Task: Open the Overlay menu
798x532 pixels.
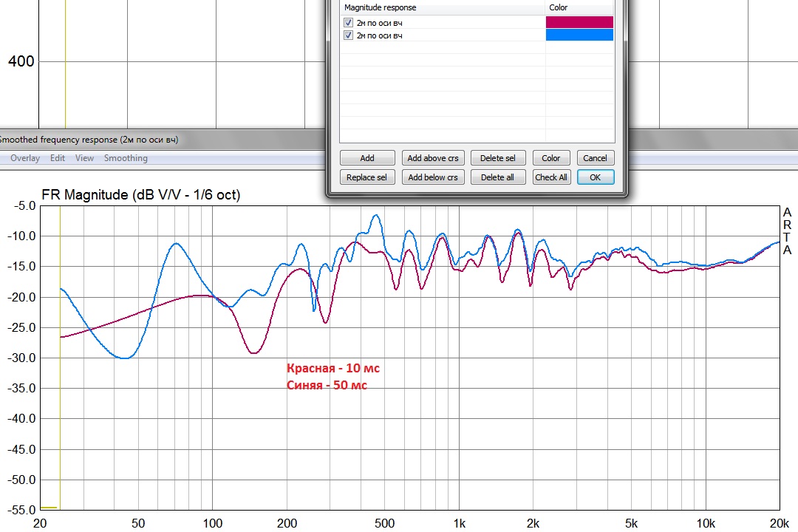Action: 25,158
